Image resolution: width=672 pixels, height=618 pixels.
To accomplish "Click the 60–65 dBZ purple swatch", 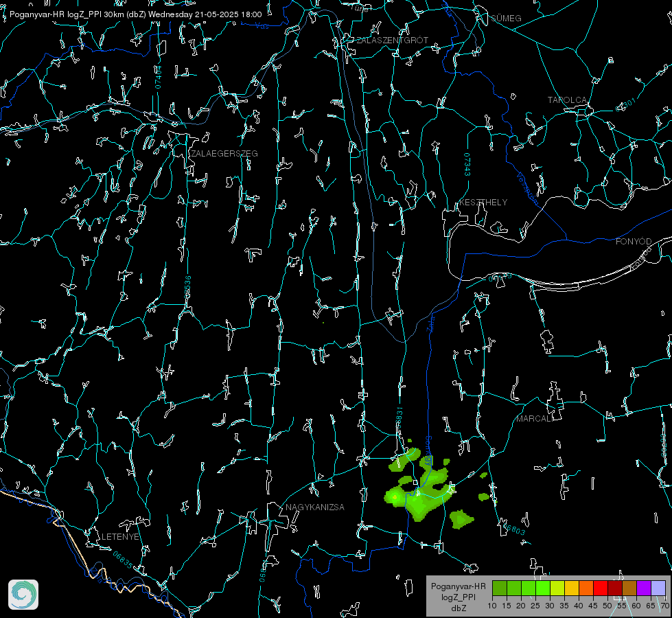I will (643, 588).
